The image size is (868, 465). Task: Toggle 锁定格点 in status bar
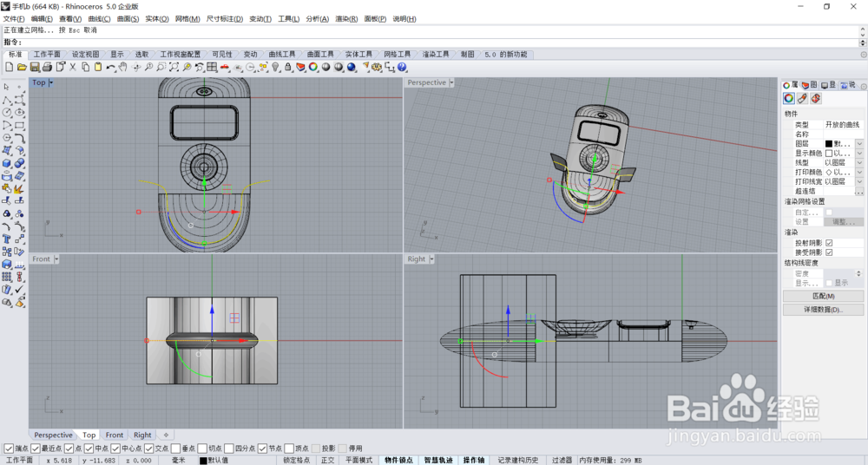[296, 460]
